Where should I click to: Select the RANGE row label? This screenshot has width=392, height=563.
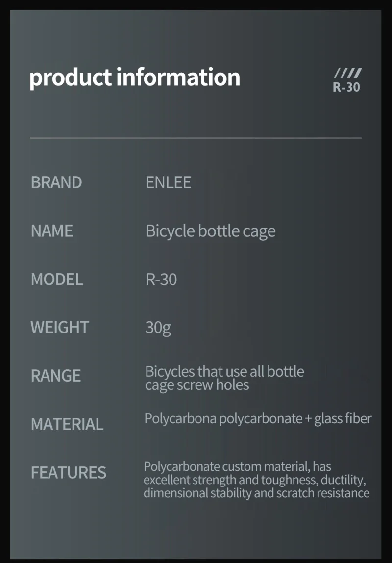point(56,376)
